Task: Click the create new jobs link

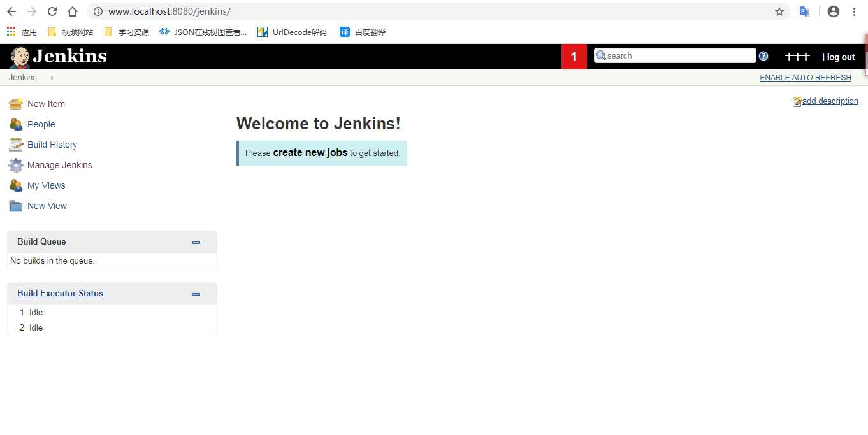Action: tap(310, 153)
